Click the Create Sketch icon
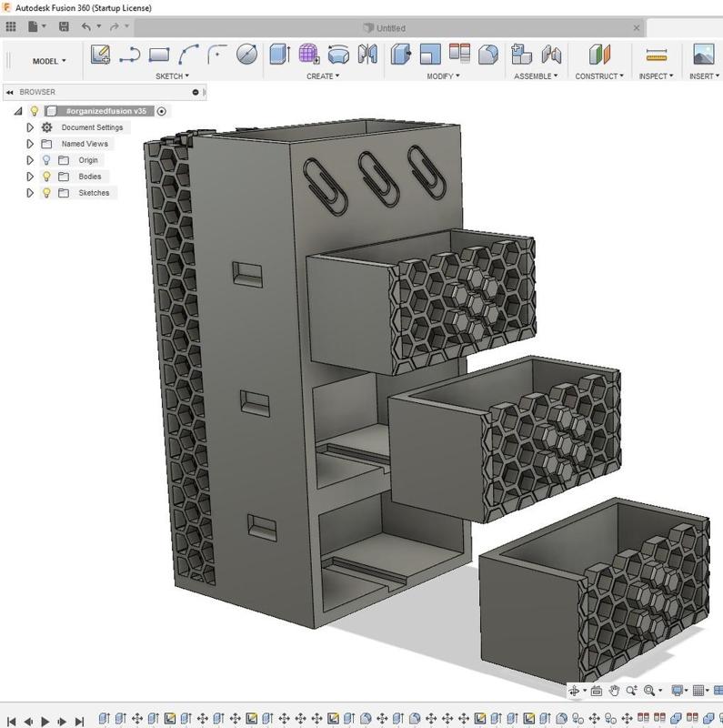This screenshot has width=723, height=728. (101, 55)
